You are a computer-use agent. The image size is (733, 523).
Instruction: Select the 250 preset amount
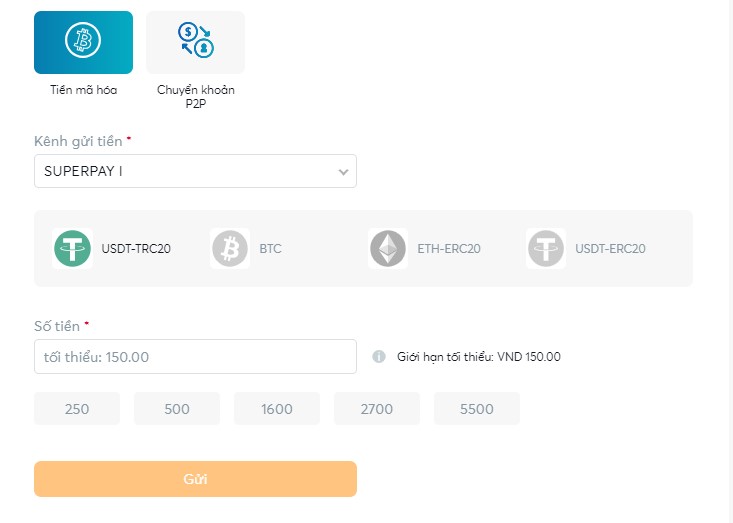(x=77, y=409)
